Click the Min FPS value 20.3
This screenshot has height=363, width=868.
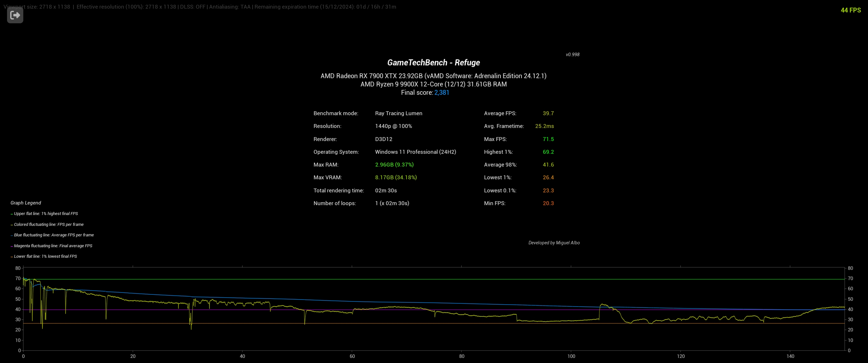coord(548,203)
